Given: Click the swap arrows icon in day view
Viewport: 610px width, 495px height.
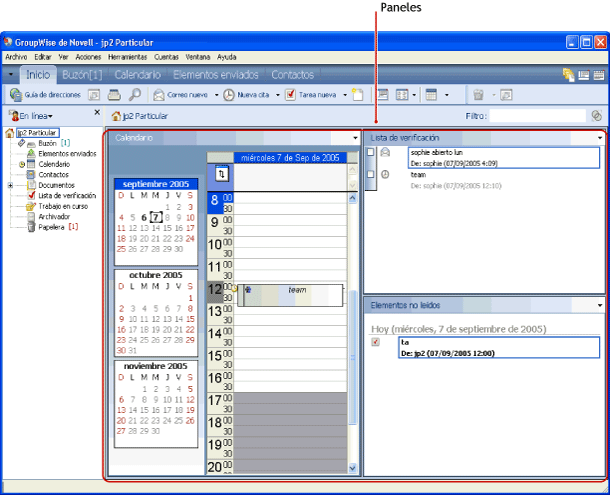Looking at the screenshot, I should (x=222, y=174).
